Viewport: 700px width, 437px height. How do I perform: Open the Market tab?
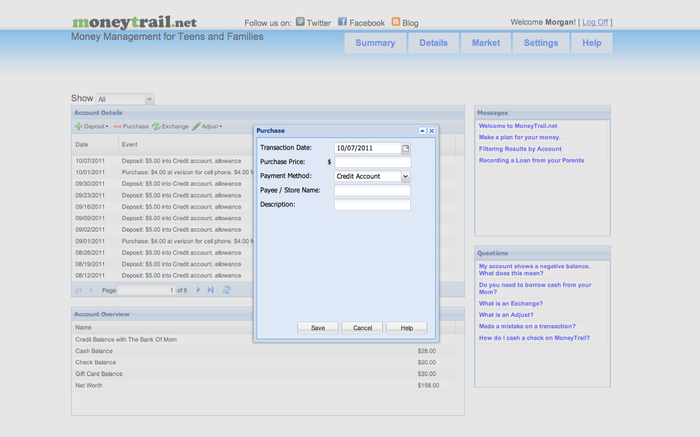click(486, 43)
